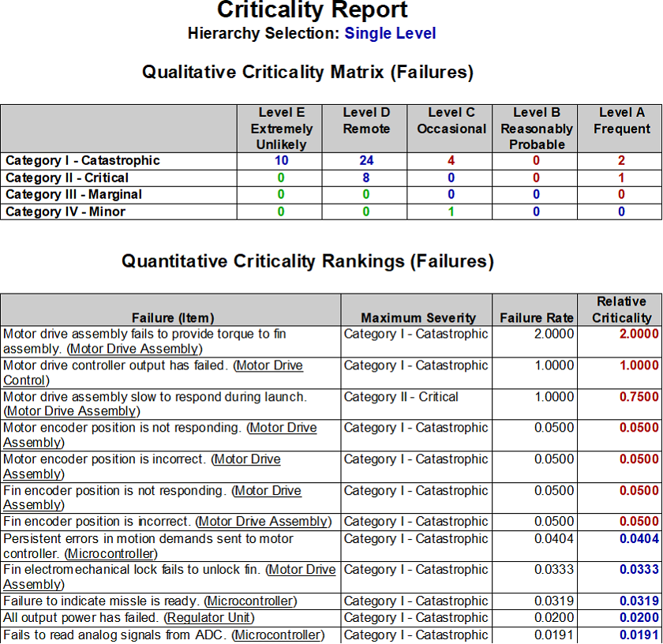Viewport: 663px width, 644px height.
Task: Open Motor Drive Assembly link in torque failure row
Action: tap(135, 349)
